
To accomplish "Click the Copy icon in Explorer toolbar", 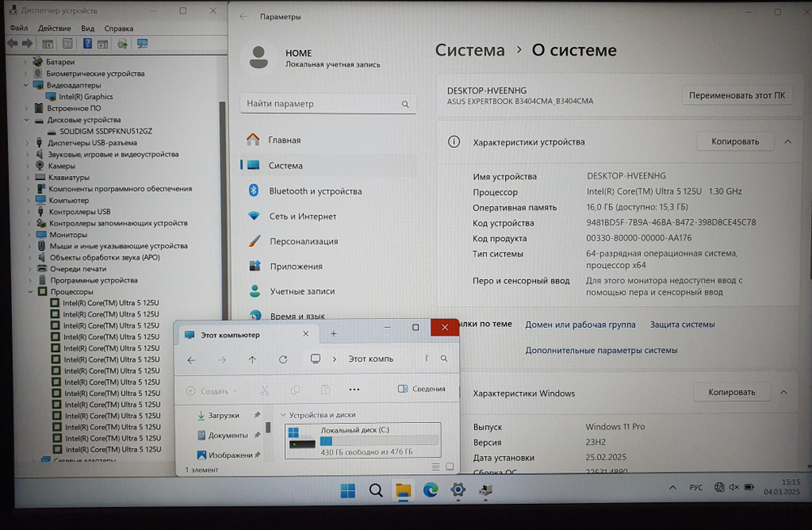I will pos(296,390).
